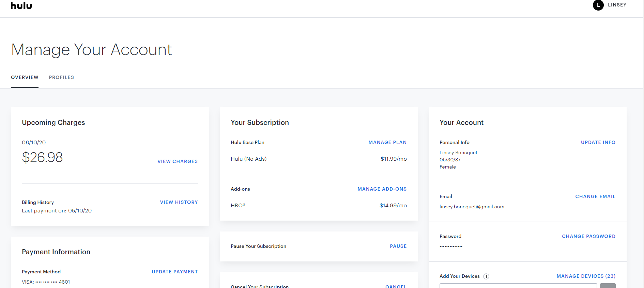Viewport: 644px width, 288px height.
Task: Click the Your Account heading
Action: [461, 123]
